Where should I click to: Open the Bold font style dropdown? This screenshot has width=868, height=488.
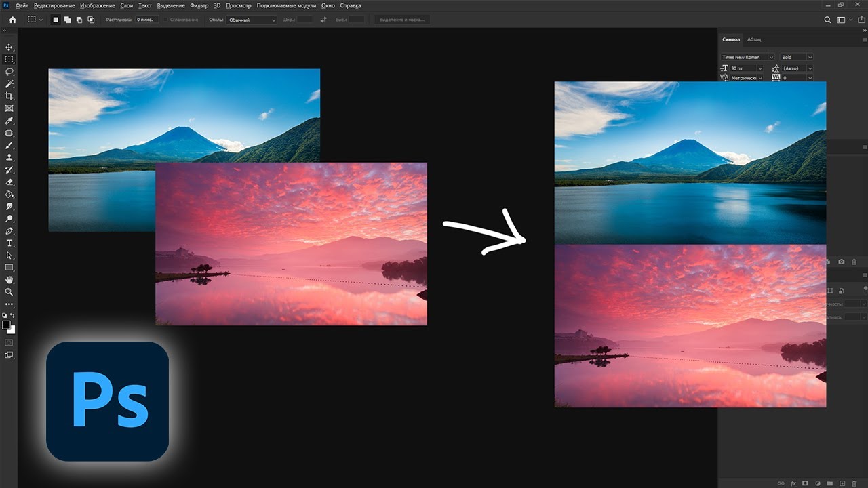click(x=796, y=57)
